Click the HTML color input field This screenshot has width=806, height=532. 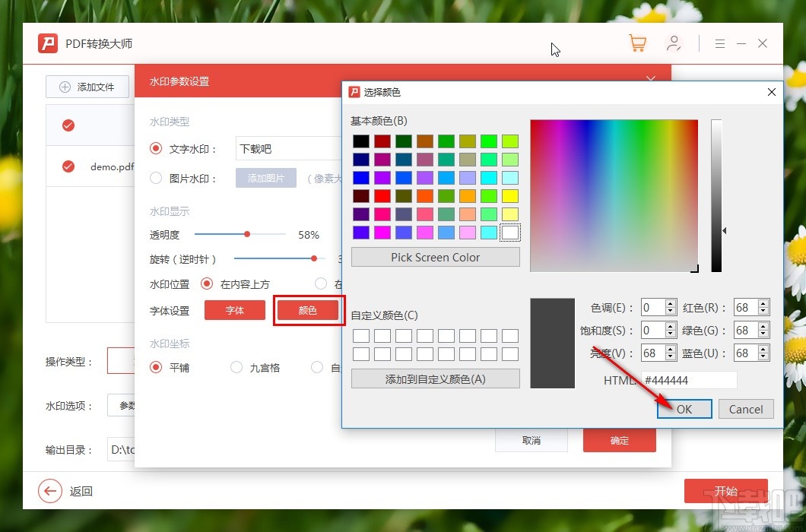688,380
